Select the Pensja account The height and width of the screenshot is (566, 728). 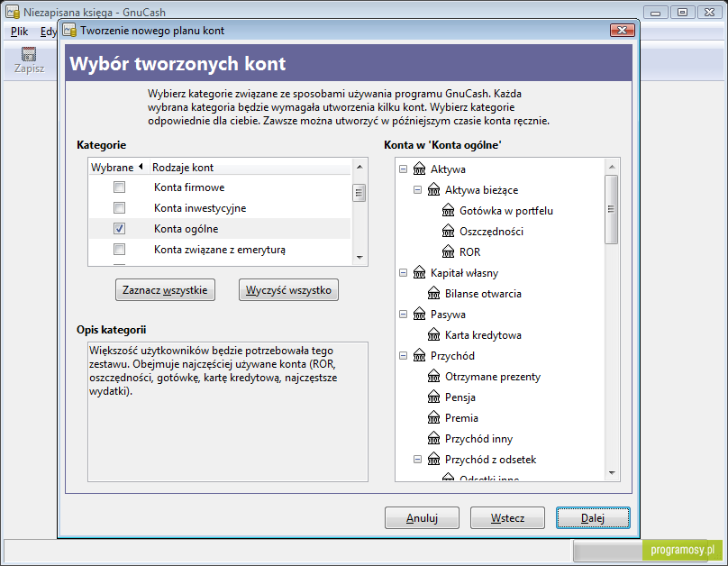coord(460,397)
